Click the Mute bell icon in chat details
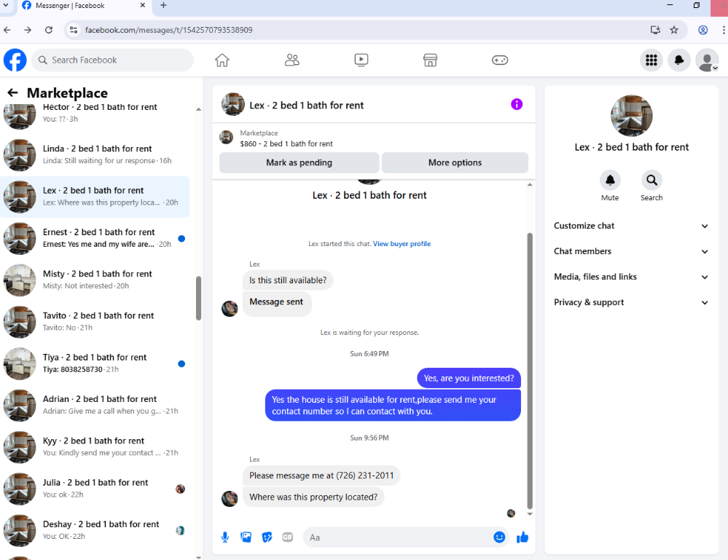Screen dimensions: 728x560 (x=610, y=180)
